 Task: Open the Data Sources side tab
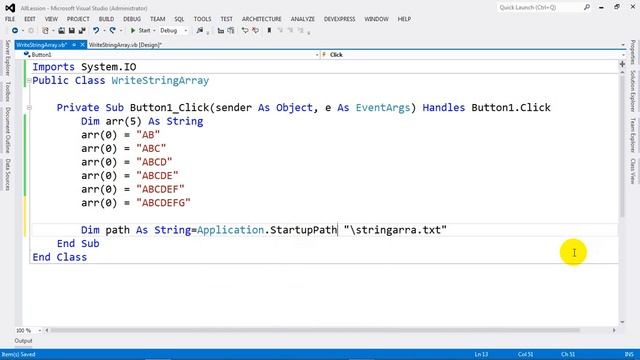[7, 175]
